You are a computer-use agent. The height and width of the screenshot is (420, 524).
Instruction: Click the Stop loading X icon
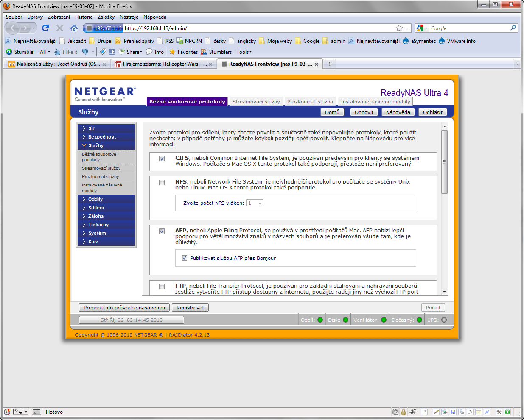click(60, 28)
